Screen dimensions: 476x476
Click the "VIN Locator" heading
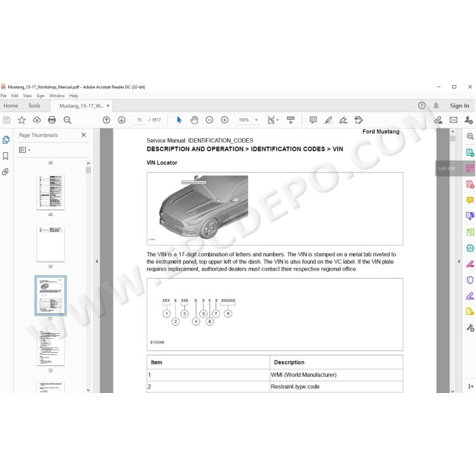click(162, 163)
